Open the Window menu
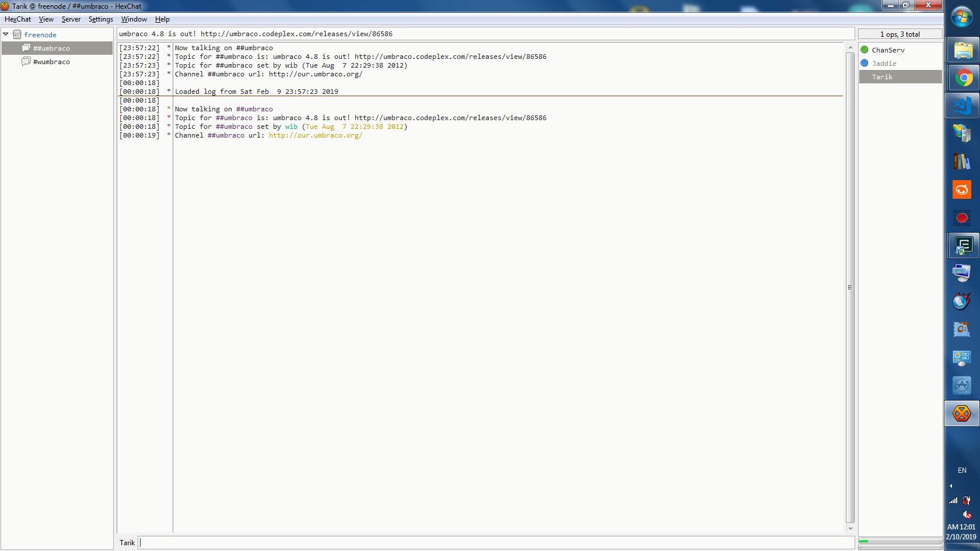The height and width of the screenshot is (551, 980). point(134,19)
